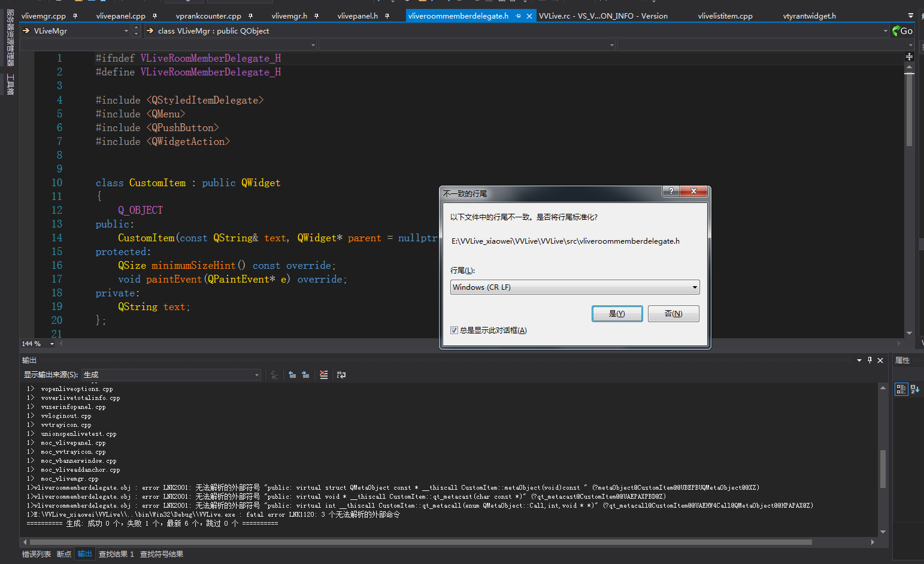Switch to vlivepanel.h tab
This screenshot has height=564, width=924.
click(x=358, y=16)
